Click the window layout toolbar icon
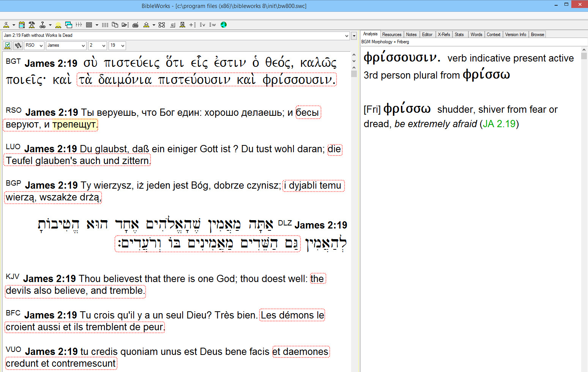The image size is (588, 372). [x=22, y=25]
